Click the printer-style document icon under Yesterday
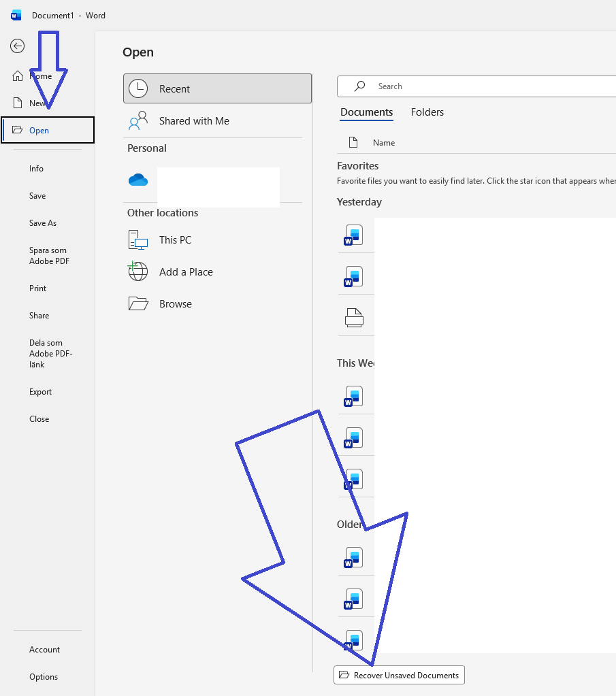This screenshot has height=696, width=616. [354, 318]
